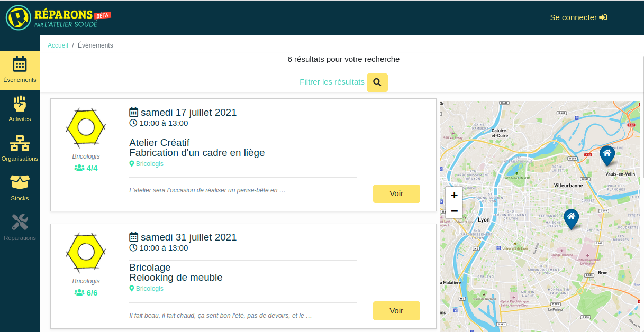
Task: Click the calendar icon beside samedi 31 juillet
Action: point(133,236)
